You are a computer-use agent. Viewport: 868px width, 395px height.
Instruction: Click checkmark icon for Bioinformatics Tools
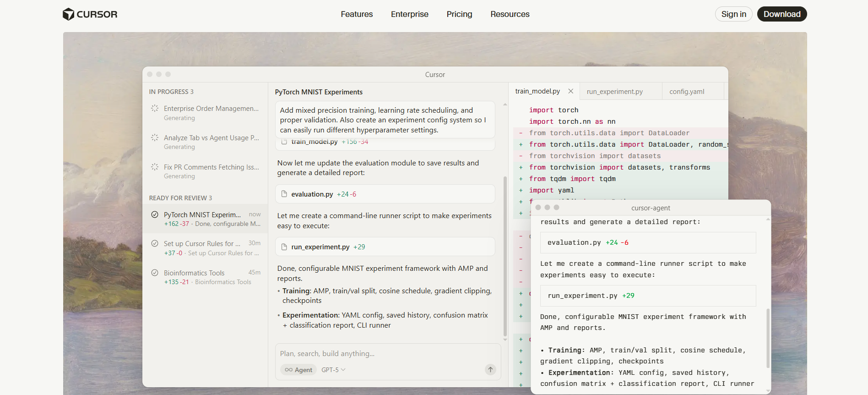(155, 273)
